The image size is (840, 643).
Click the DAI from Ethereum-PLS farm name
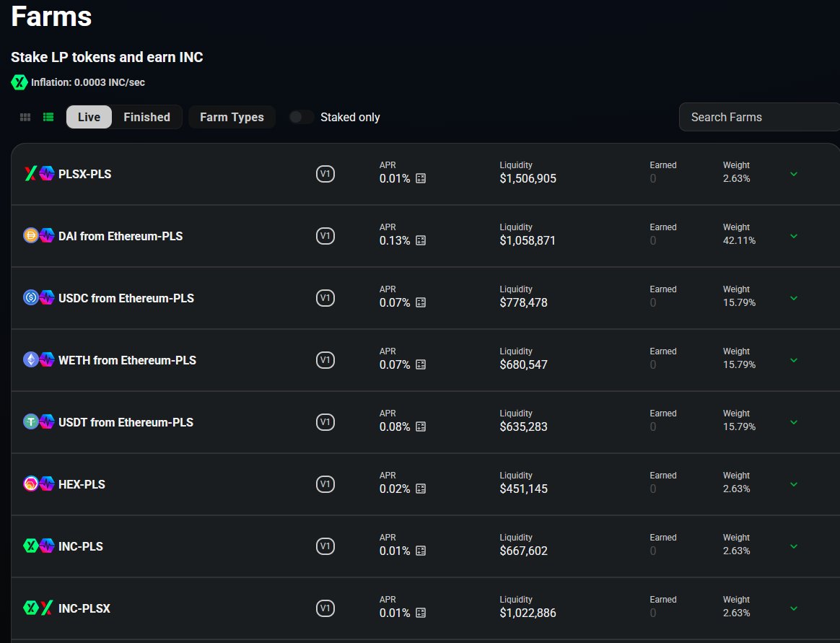121,236
